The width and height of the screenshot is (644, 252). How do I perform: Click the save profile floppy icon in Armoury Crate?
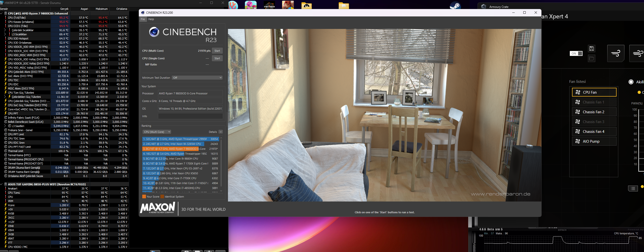(x=592, y=49)
